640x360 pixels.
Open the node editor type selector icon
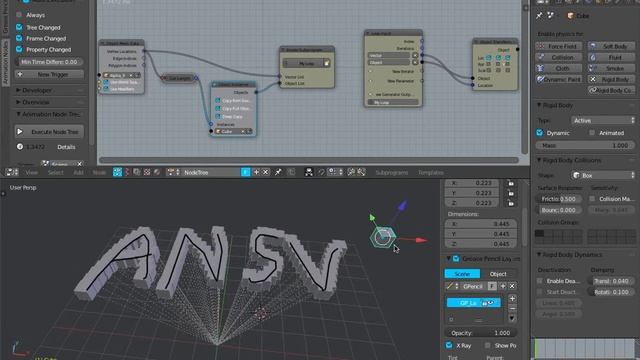pyautogui.click(x=11, y=172)
